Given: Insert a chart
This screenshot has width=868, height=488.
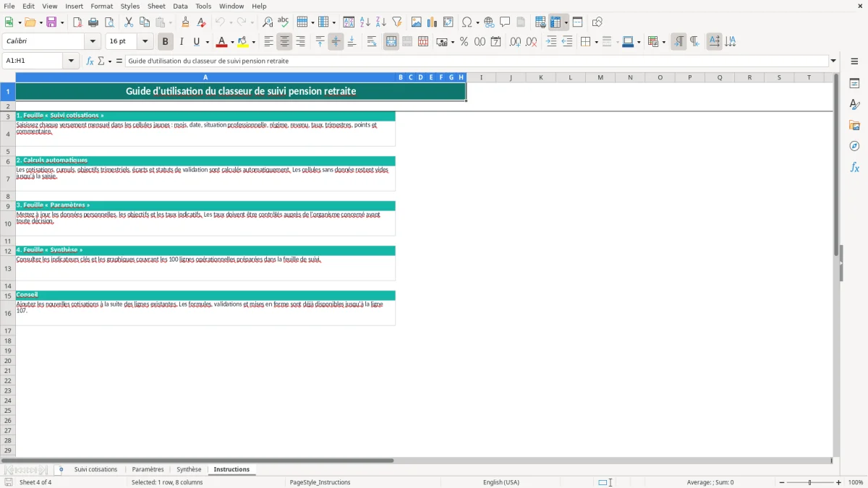Looking at the screenshot, I should pyautogui.click(x=433, y=22).
